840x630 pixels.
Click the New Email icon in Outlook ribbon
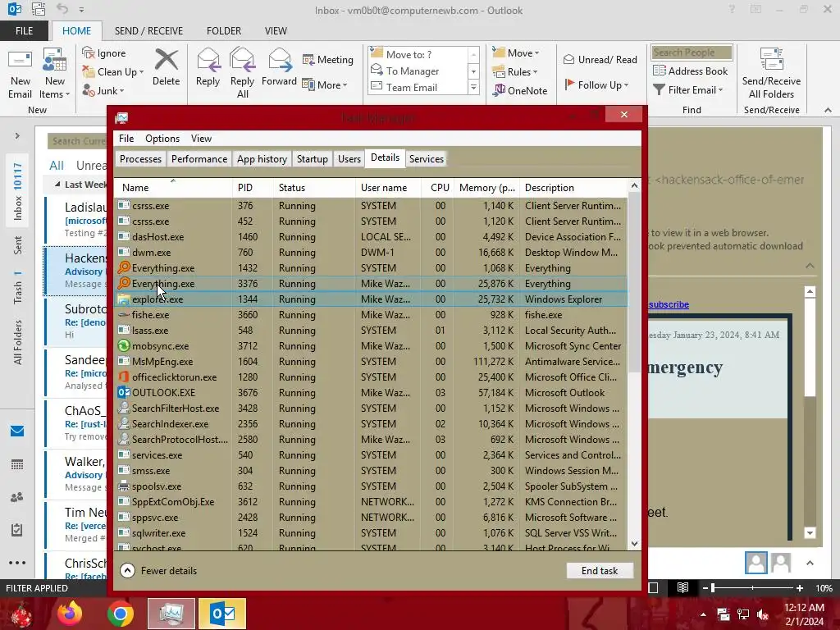point(20,73)
